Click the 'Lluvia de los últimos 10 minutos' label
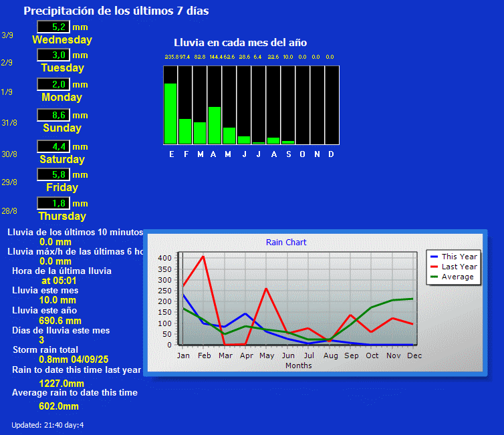Screen dimensions: 504x435 click(x=76, y=232)
